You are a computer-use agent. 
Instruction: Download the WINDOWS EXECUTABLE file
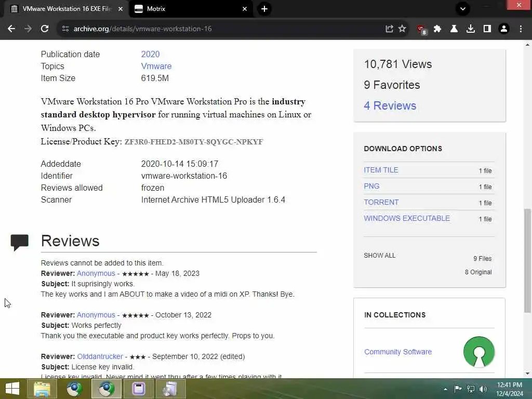[407, 218]
